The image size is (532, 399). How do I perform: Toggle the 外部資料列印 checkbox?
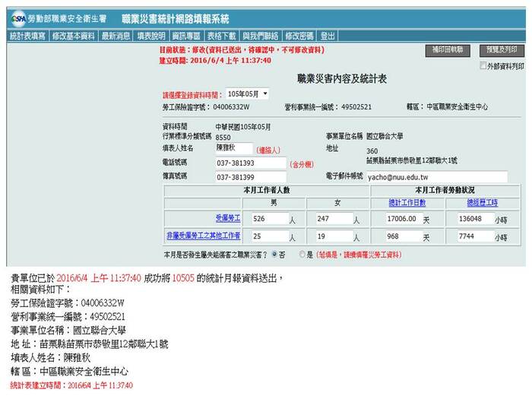[483, 65]
